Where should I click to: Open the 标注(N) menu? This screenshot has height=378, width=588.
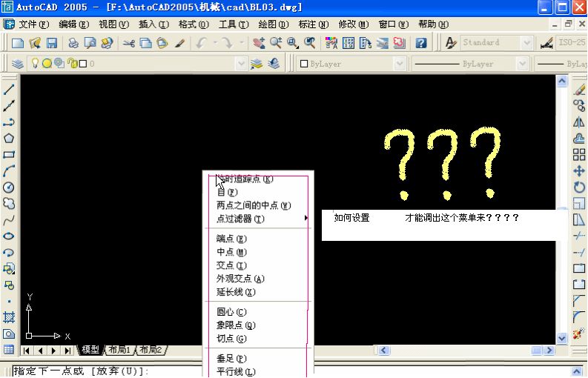pos(314,24)
